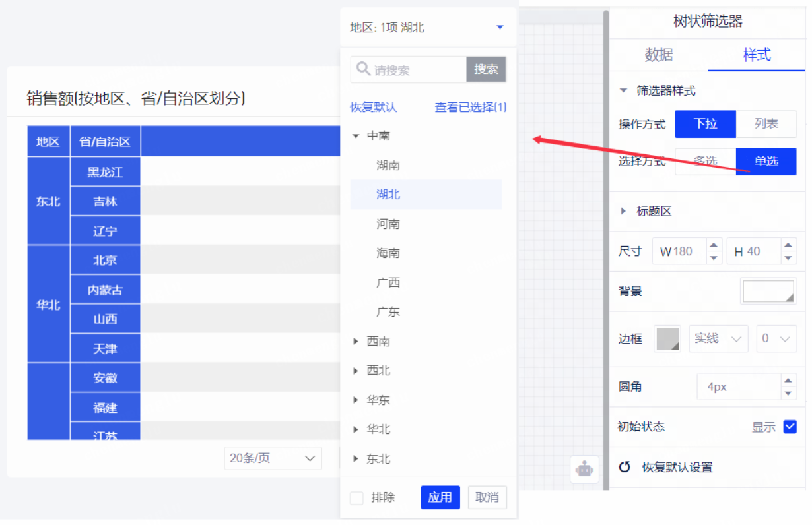Click the restore default settings icon
The width and height of the screenshot is (812, 525).
(625, 468)
